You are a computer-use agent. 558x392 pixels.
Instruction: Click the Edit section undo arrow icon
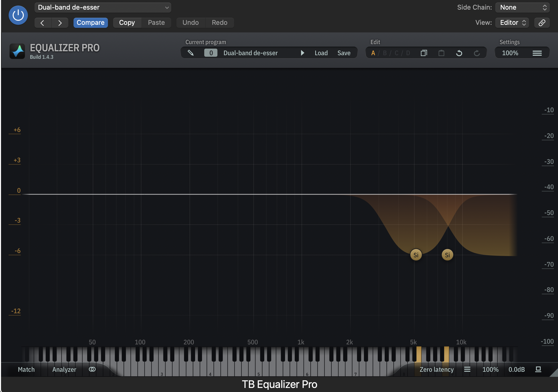pos(459,53)
